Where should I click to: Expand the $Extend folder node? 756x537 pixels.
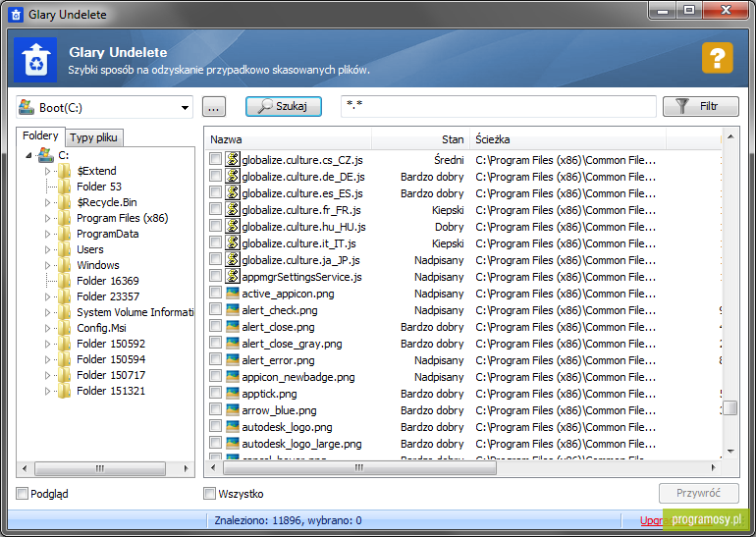pos(47,171)
